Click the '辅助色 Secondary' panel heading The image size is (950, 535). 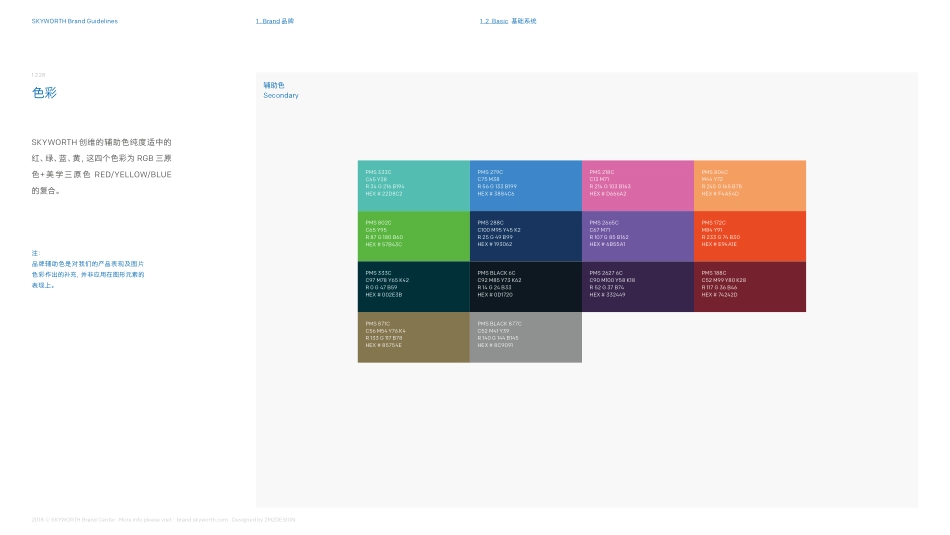[280, 90]
